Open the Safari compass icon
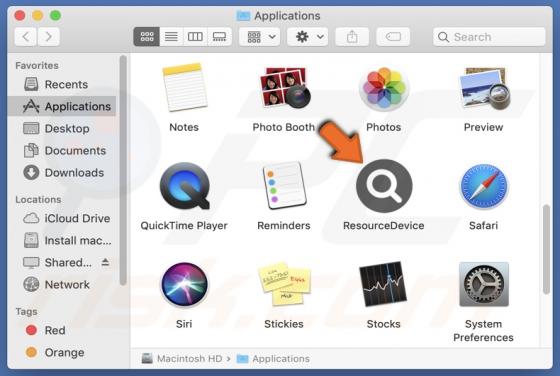The image size is (560, 376). [x=484, y=186]
